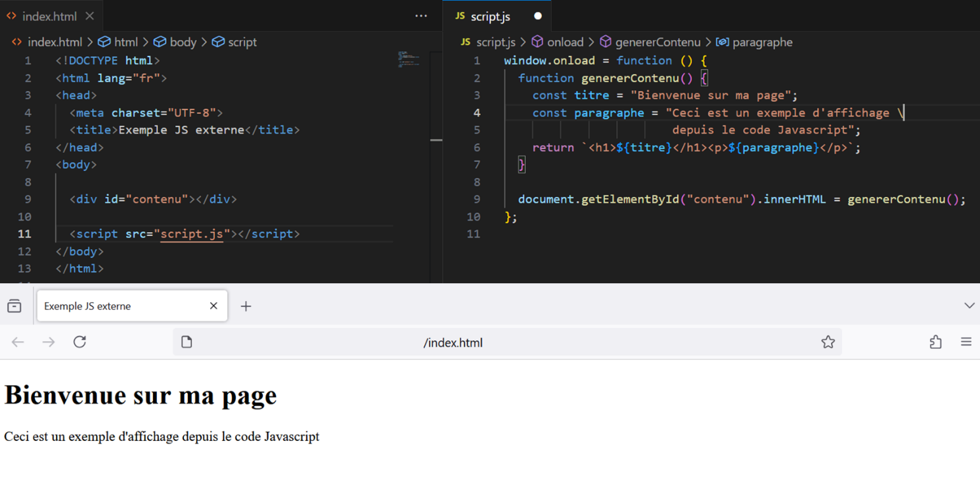This screenshot has height=485, width=980.
Task: Open the browser hamburger menu
Action: point(966,342)
